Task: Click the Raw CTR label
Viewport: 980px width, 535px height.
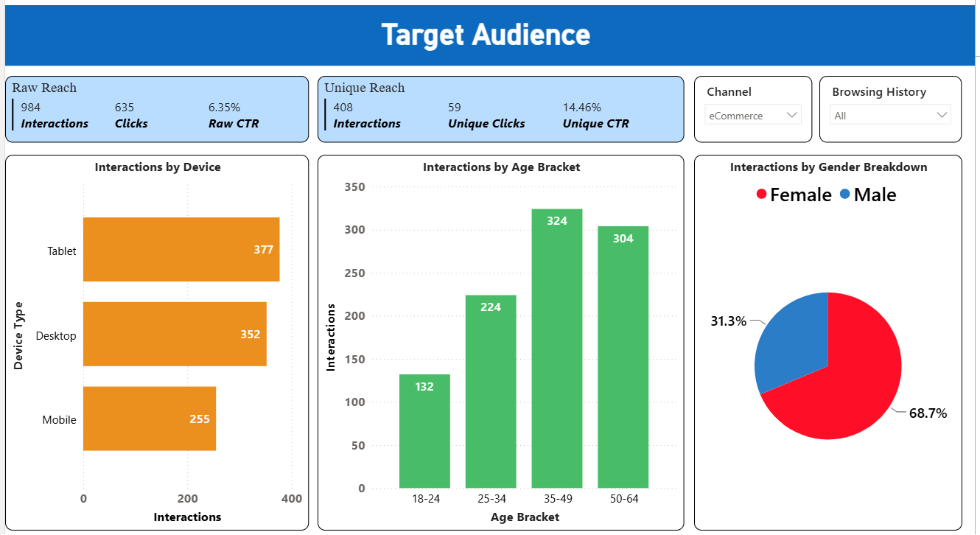Action: pyautogui.click(x=234, y=124)
